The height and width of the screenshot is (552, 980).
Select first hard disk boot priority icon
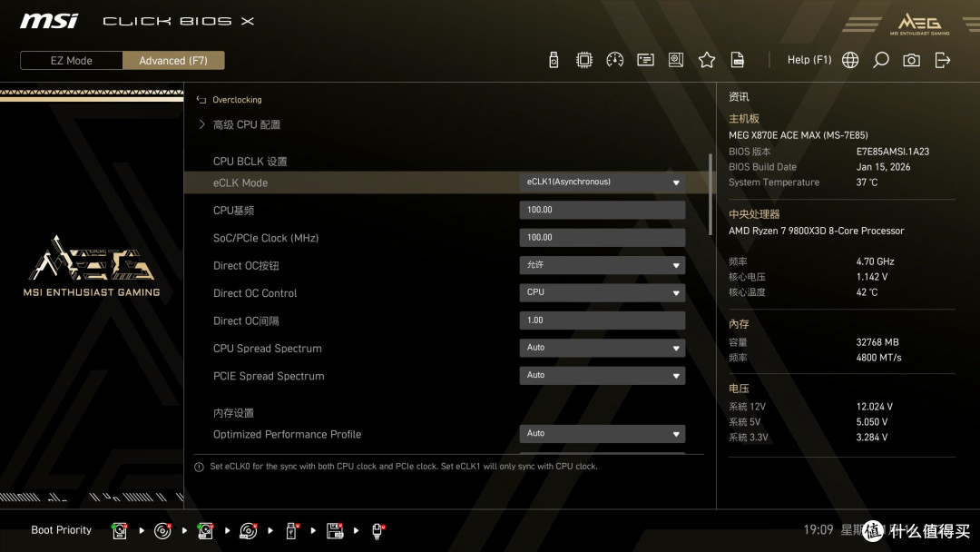click(x=120, y=531)
